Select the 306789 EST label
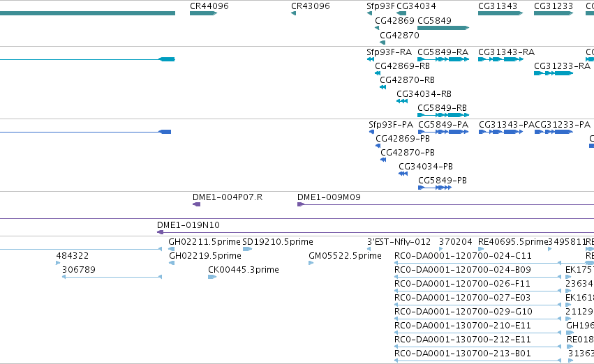Viewport: 594px width, 364px height. (79, 270)
